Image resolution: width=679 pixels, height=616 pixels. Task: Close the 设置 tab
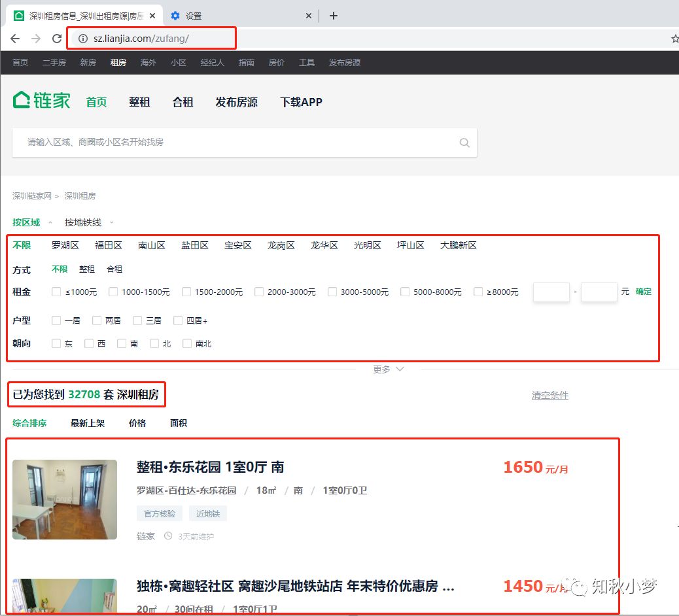308,16
